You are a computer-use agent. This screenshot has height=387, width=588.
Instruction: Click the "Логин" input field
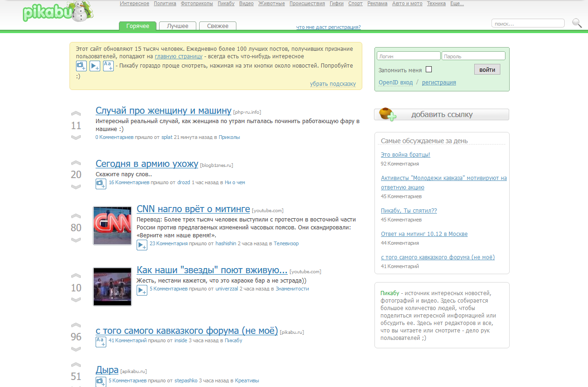point(408,56)
